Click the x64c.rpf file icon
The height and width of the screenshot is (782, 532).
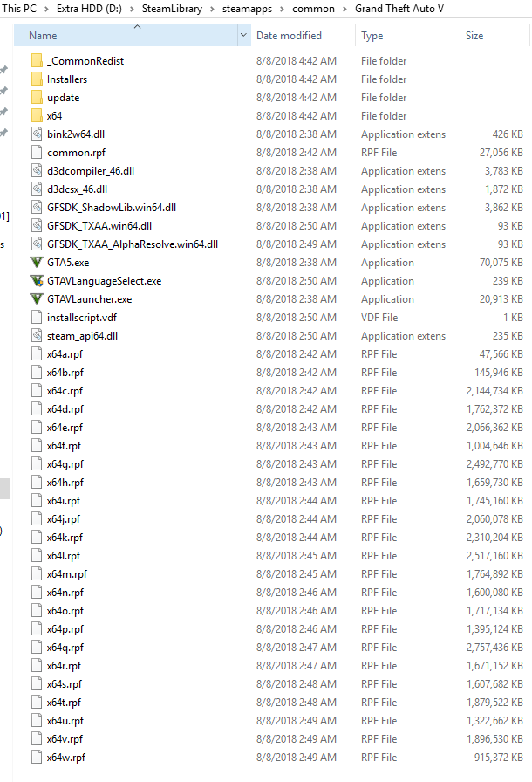(x=37, y=391)
